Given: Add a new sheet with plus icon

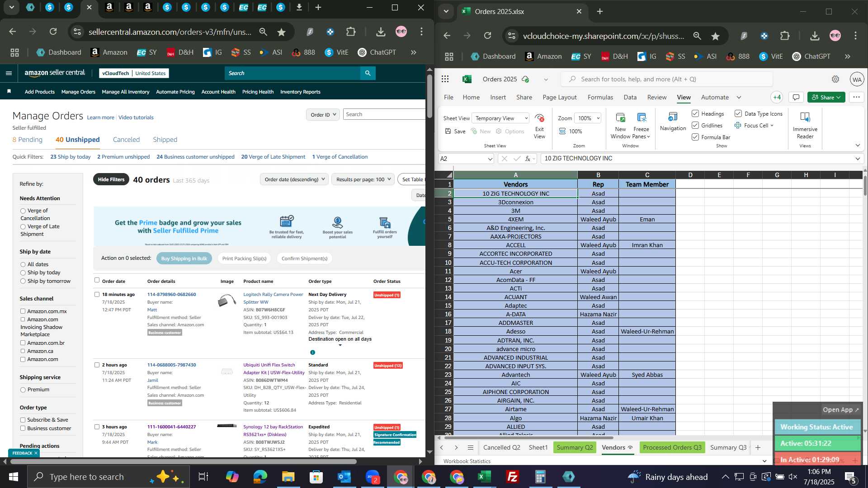Looking at the screenshot, I should point(758,447).
